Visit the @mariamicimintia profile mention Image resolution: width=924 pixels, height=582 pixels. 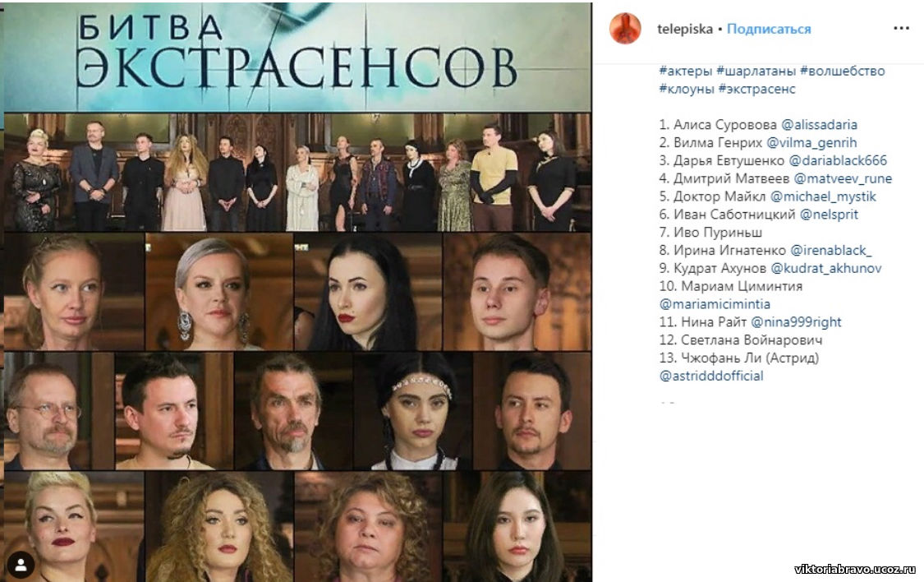(x=715, y=304)
